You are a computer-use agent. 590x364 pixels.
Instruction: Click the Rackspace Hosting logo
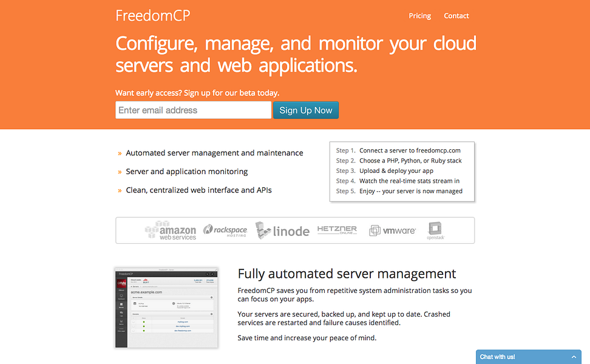[225, 231]
